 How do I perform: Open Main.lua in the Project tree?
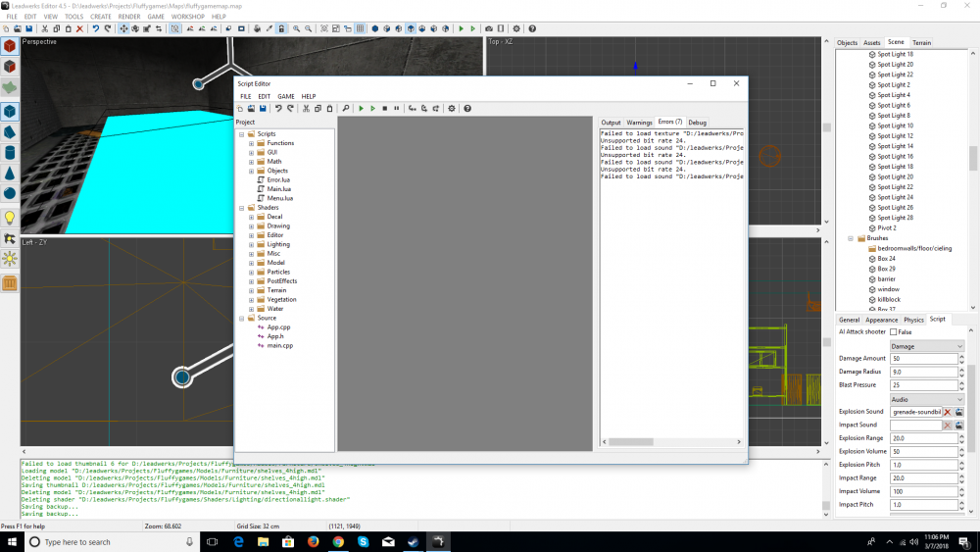279,189
